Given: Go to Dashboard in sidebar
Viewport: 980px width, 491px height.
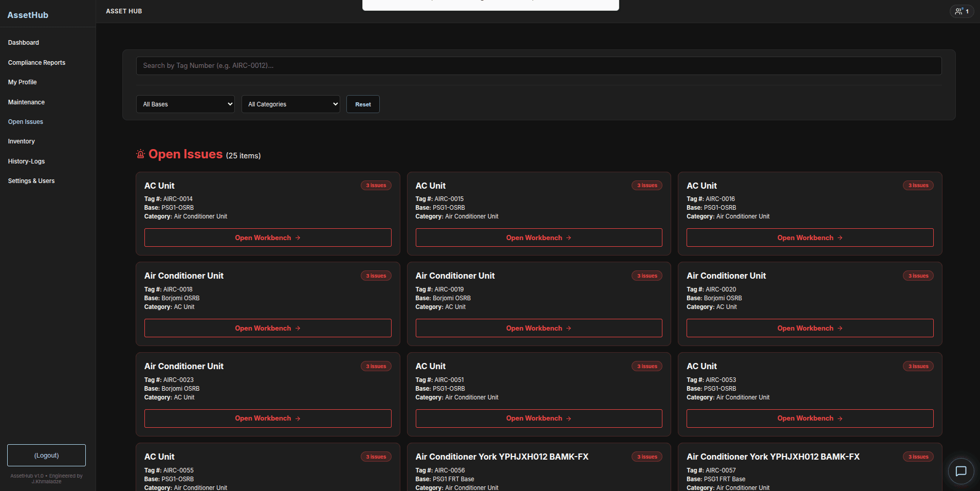Looking at the screenshot, I should [24, 43].
